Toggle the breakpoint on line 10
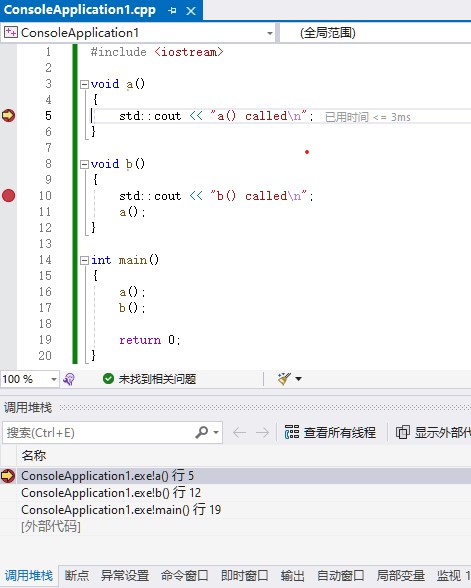 point(8,195)
